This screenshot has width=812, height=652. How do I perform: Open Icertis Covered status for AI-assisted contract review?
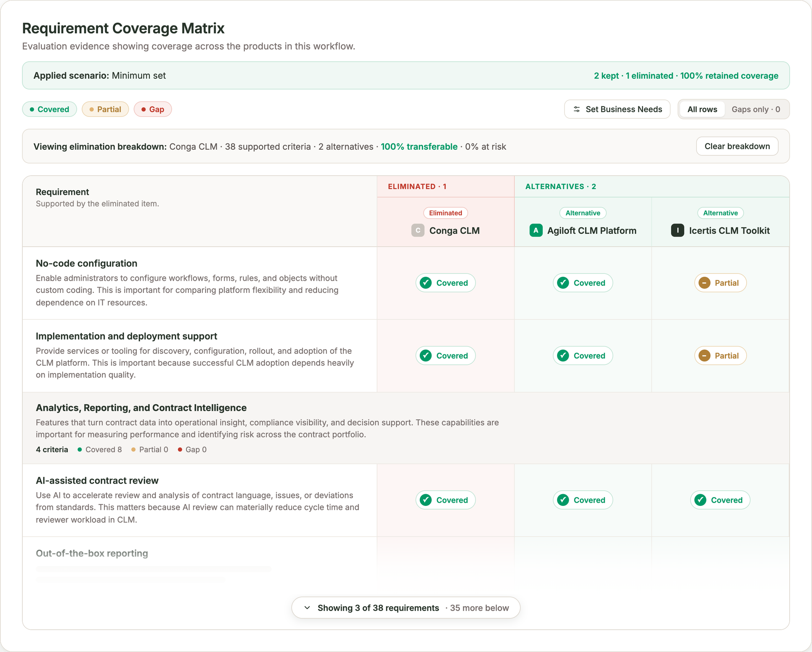tap(720, 500)
